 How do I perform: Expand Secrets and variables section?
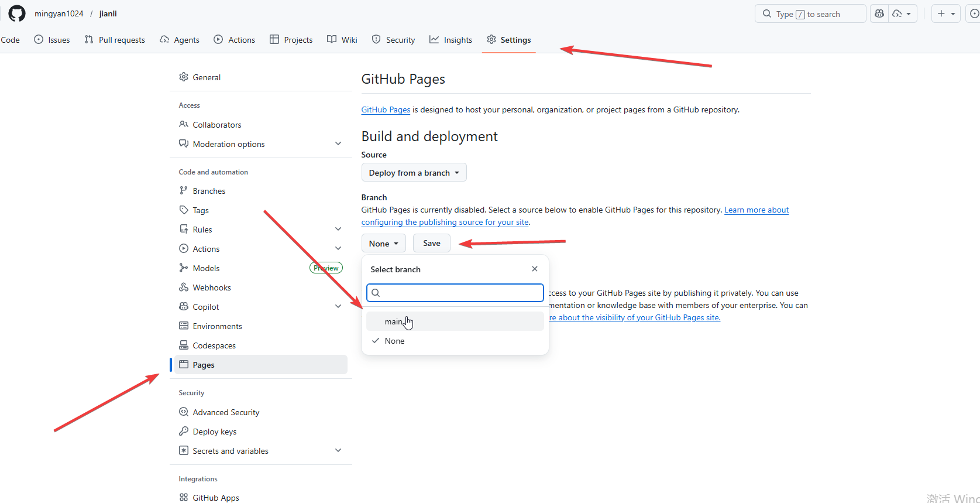point(338,451)
